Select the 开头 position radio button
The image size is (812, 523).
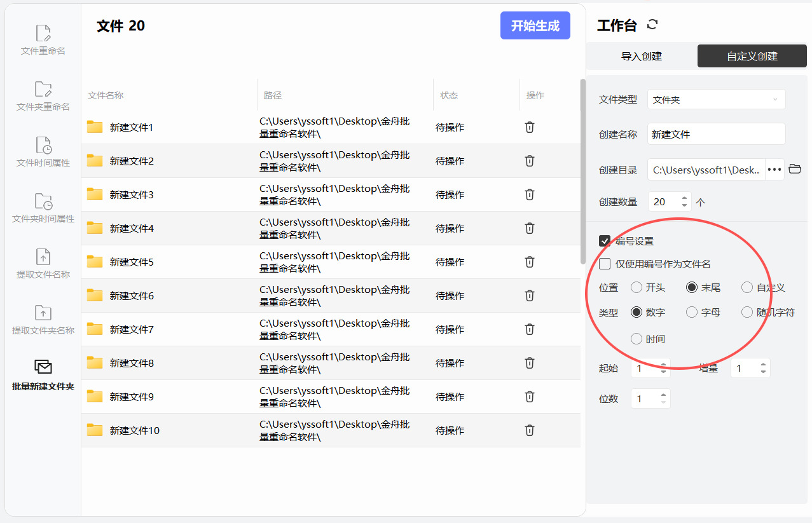point(637,287)
